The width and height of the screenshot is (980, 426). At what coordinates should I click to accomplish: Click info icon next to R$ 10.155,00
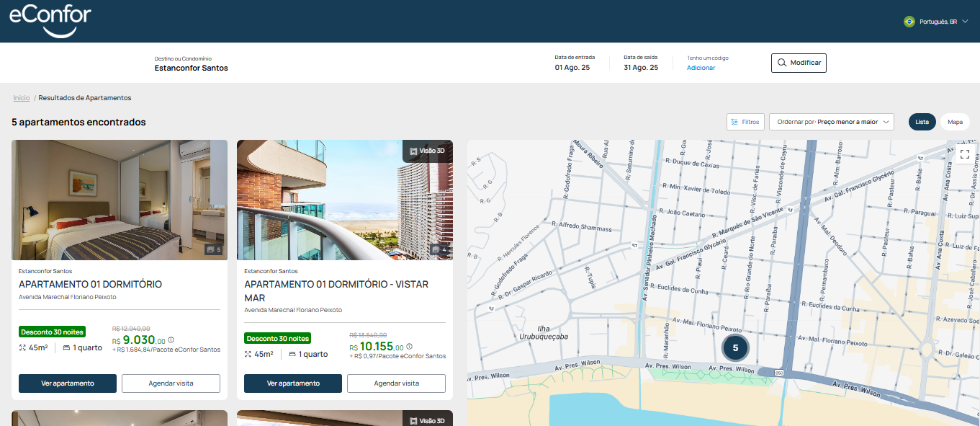click(409, 347)
